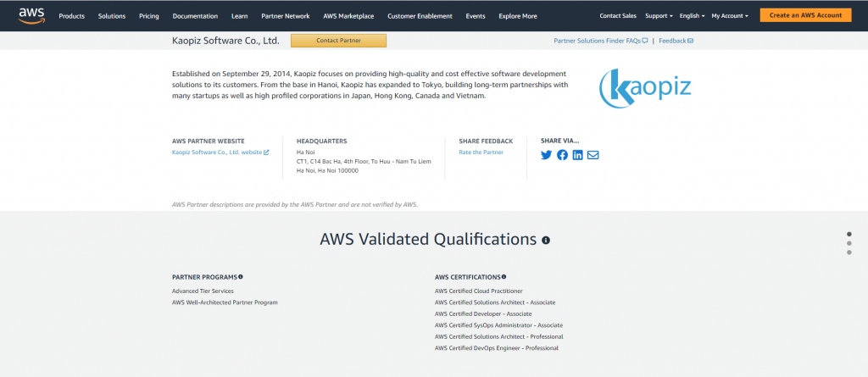
Task: Open the AWS Marketplace menu item
Action: (348, 16)
